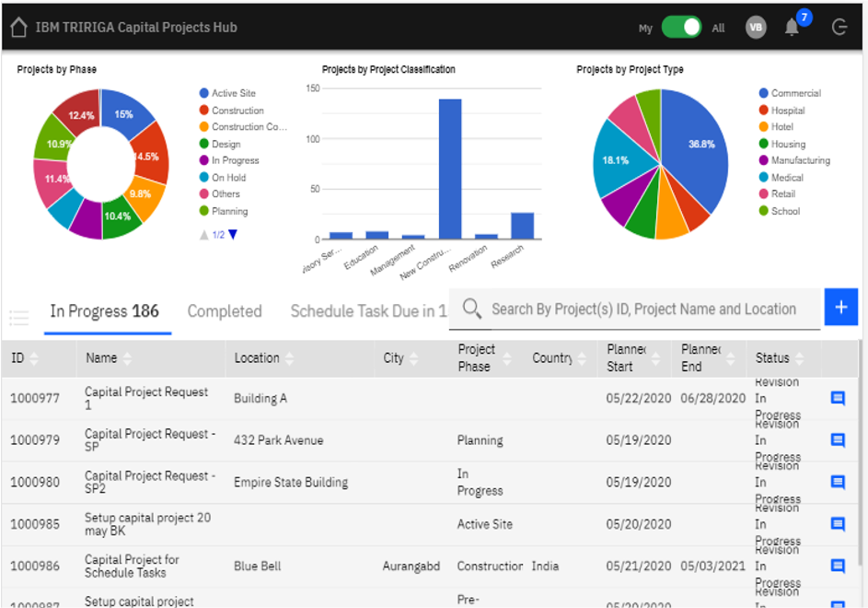
Task: Click planned end date 06/28/2020
Action: click(713, 398)
